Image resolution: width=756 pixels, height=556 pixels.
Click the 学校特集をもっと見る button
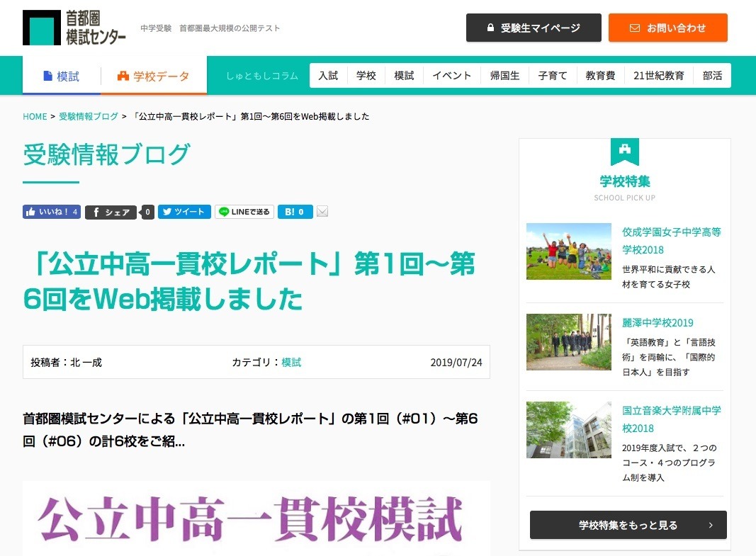[627, 525]
